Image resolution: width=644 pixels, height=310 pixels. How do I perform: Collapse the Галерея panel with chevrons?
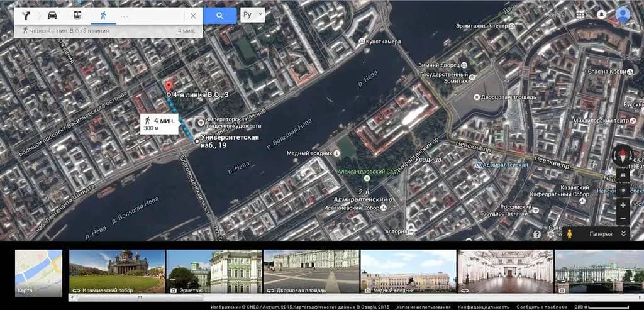[623, 234]
